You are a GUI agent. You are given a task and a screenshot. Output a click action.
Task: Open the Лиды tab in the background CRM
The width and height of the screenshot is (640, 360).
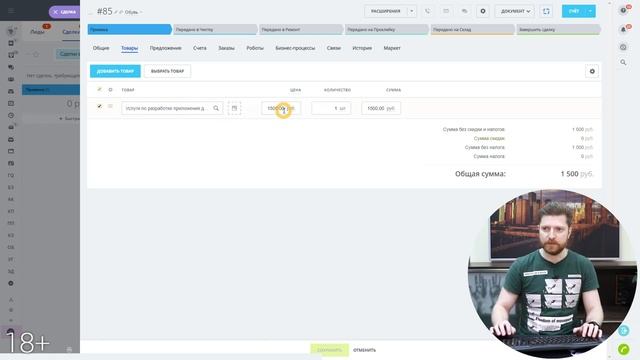click(38, 31)
